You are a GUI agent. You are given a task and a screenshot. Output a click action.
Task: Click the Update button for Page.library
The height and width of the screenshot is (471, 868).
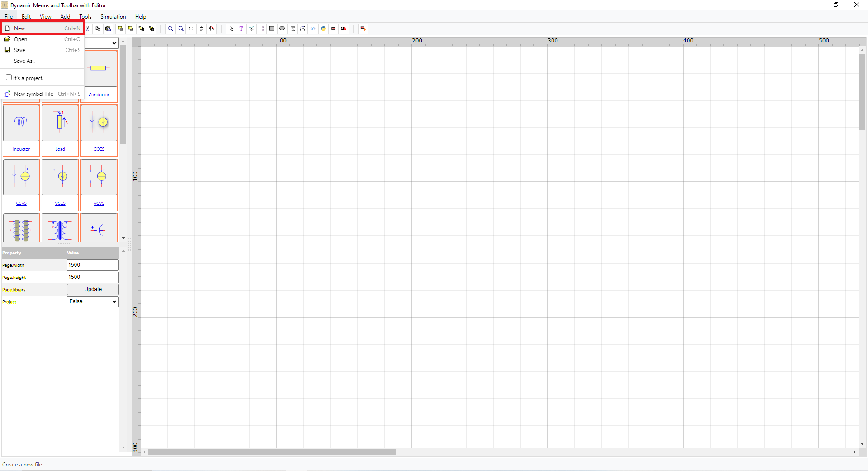coord(93,289)
